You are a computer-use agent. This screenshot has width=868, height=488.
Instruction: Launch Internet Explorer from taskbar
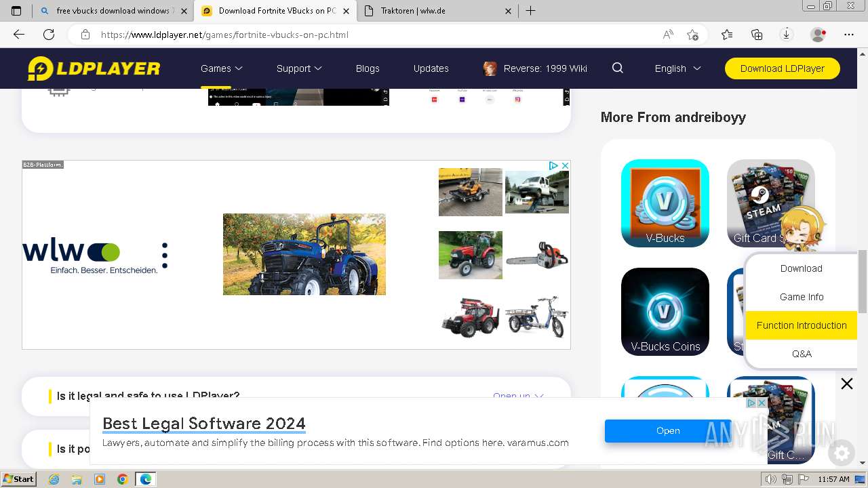54,479
